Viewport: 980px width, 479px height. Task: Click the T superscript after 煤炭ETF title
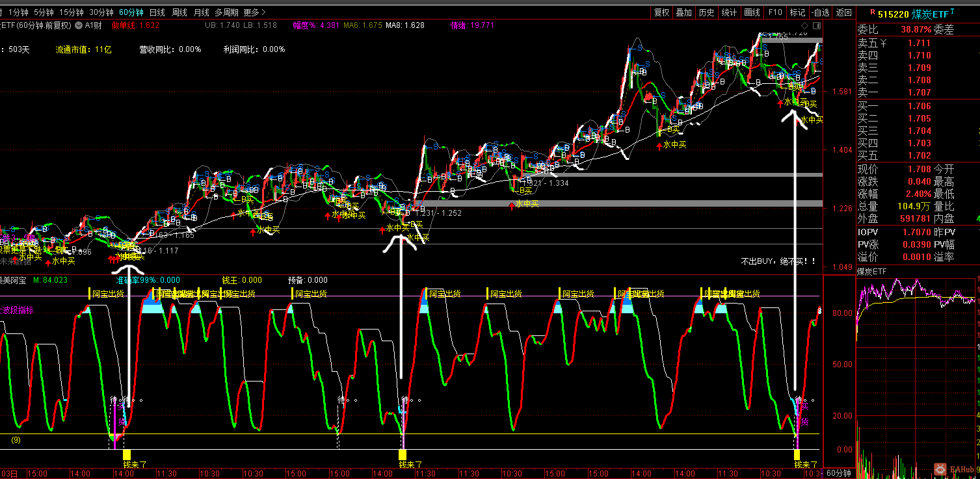tap(952, 11)
